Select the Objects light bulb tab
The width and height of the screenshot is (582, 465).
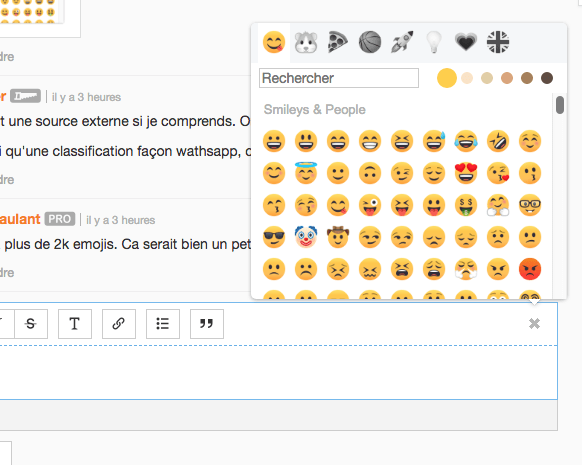(434, 42)
